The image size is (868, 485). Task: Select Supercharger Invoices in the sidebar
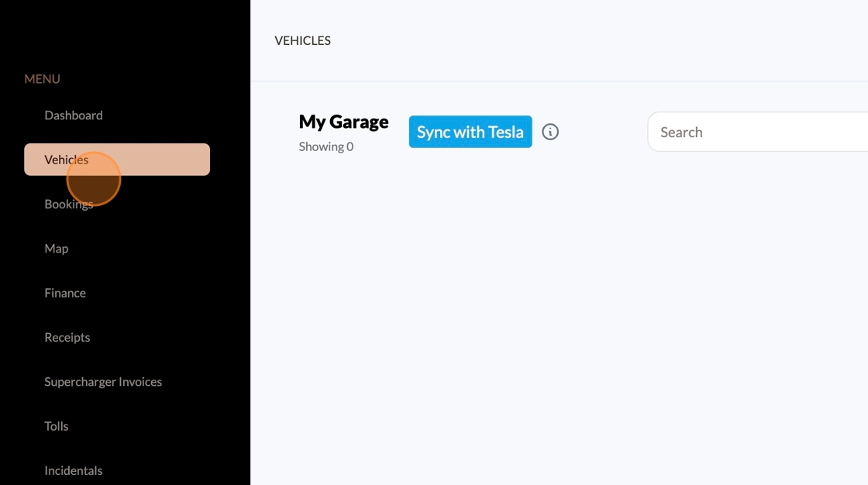coord(103,382)
